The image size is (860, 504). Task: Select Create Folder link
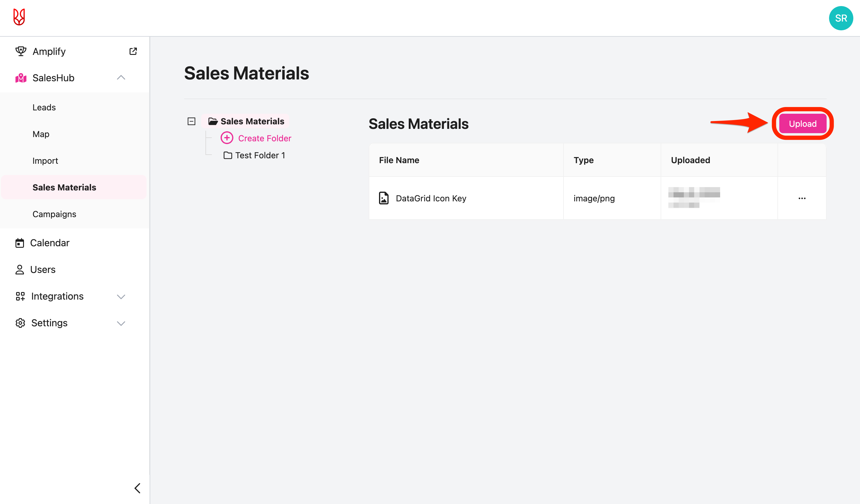(x=265, y=138)
